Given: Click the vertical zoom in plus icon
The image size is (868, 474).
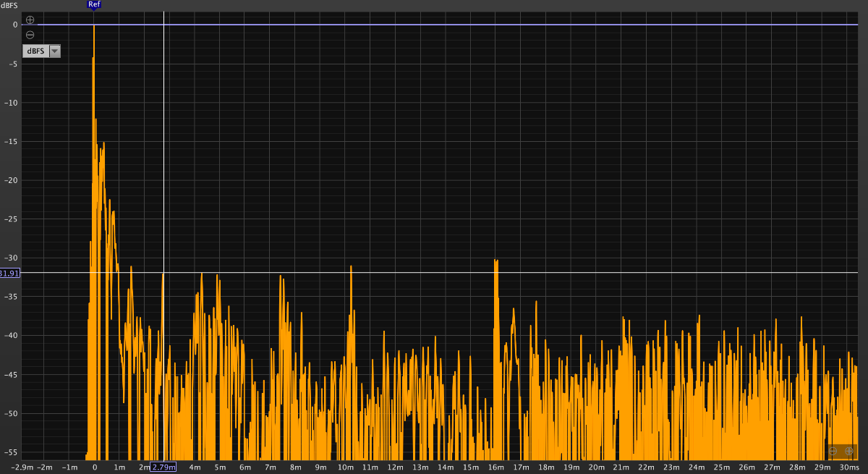Looking at the screenshot, I should [30, 20].
